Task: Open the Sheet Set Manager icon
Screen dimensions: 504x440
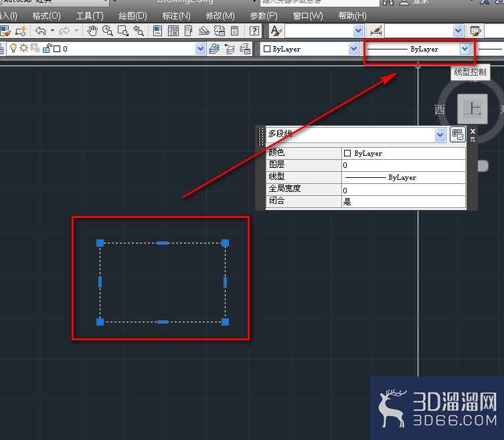Action: (x=203, y=31)
